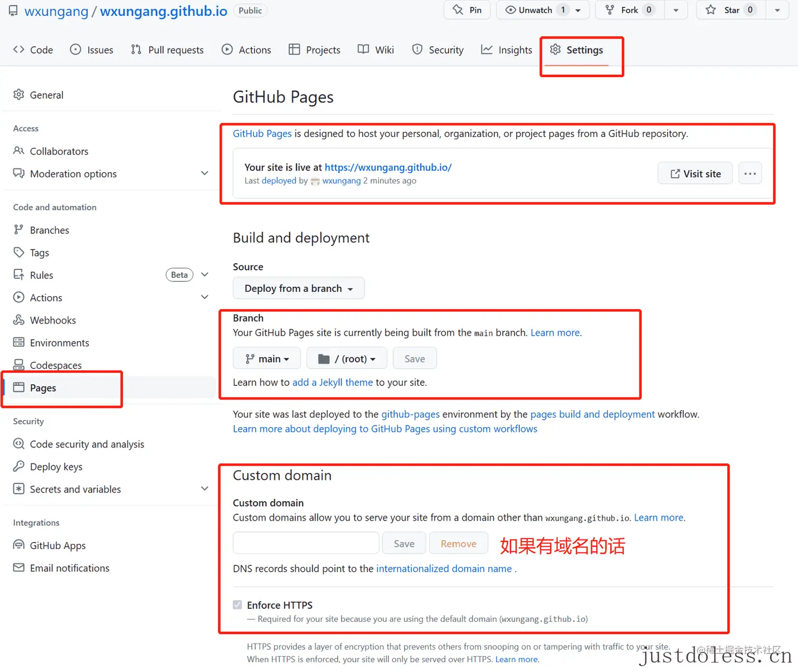
Task: Click Save in Branch section
Action: (415, 359)
